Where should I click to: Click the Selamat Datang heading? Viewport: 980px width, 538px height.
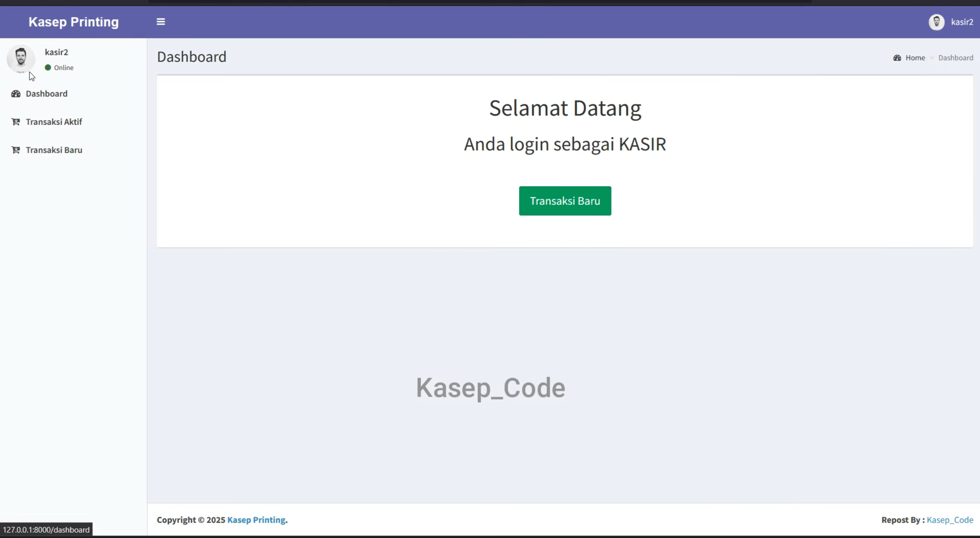pyautogui.click(x=565, y=108)
